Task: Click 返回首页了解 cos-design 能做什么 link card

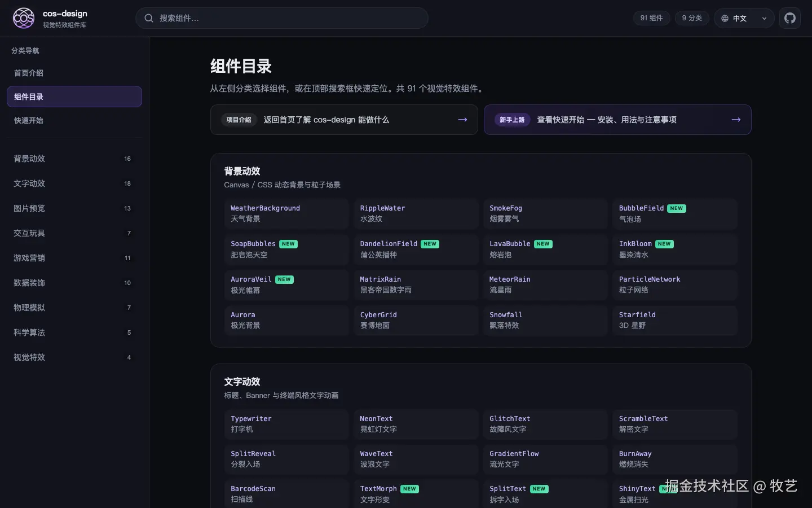Action: [x=344, y=120]
